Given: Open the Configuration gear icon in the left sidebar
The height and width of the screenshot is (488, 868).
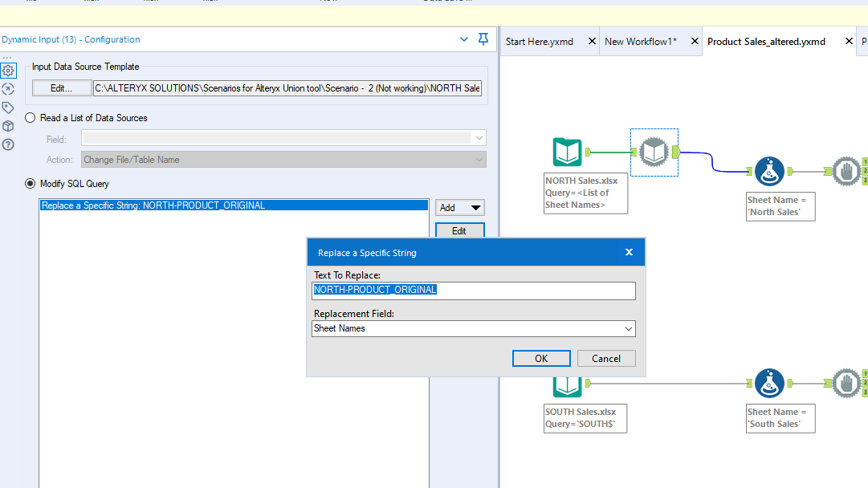Looking at the screenshot, I should [x=8, y=70].
